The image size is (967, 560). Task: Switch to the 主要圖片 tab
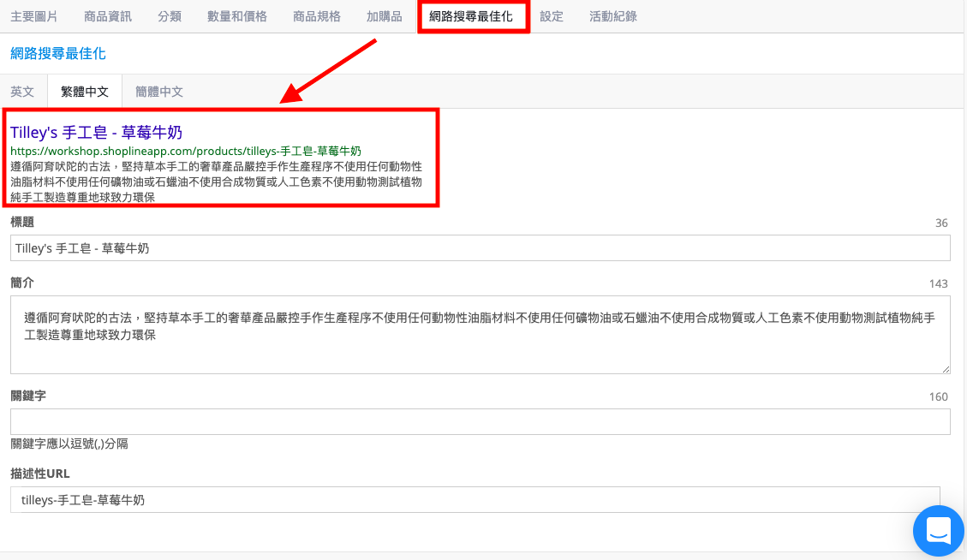tap(34, 16)
